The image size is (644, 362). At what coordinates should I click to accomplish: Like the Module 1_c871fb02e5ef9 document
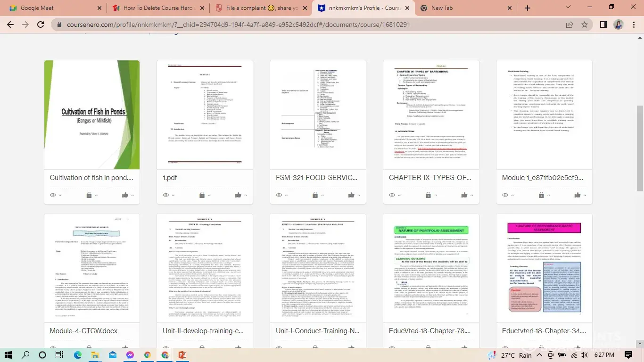578,195
